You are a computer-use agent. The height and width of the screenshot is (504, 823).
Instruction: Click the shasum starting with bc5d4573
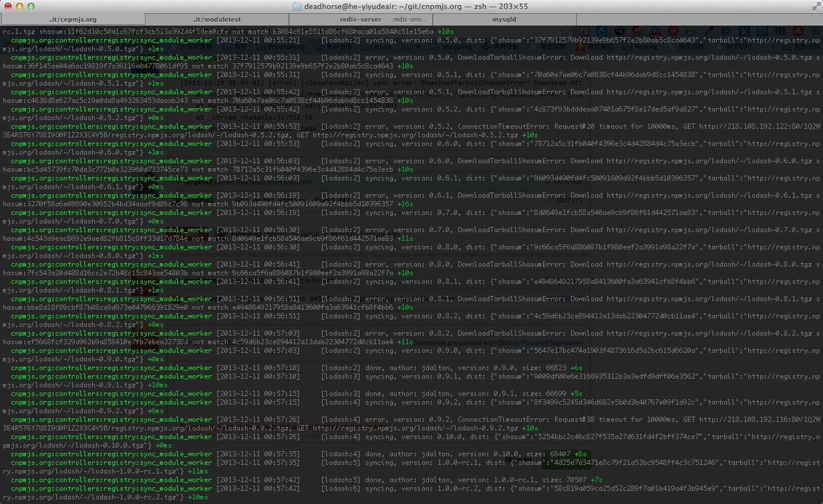pos(108,170)
